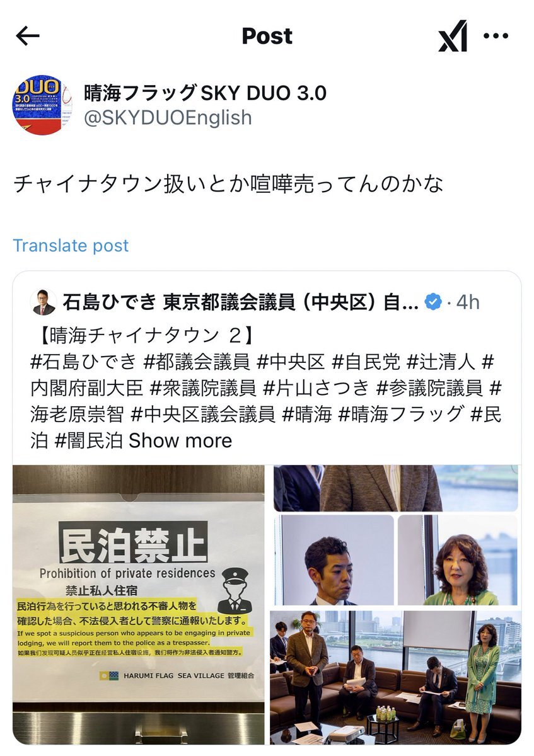This screenshot has width=534, height=756.
Task: Open the Grok xAI icon
Action: click(x=453, y=36)
